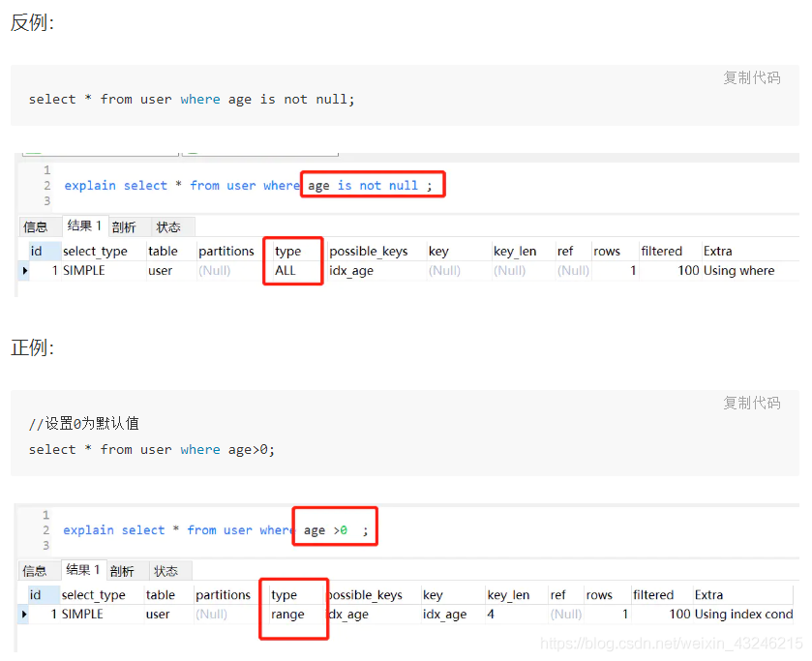Click 'select * from user where age>0;' code line
812x661 pixels.
[x=152, y=450]
